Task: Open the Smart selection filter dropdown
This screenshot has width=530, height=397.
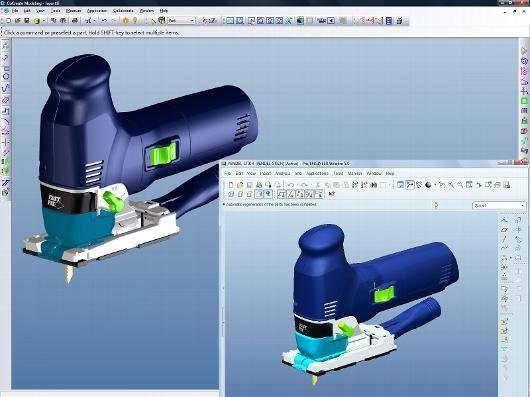Action: click(x=499, y=205)
